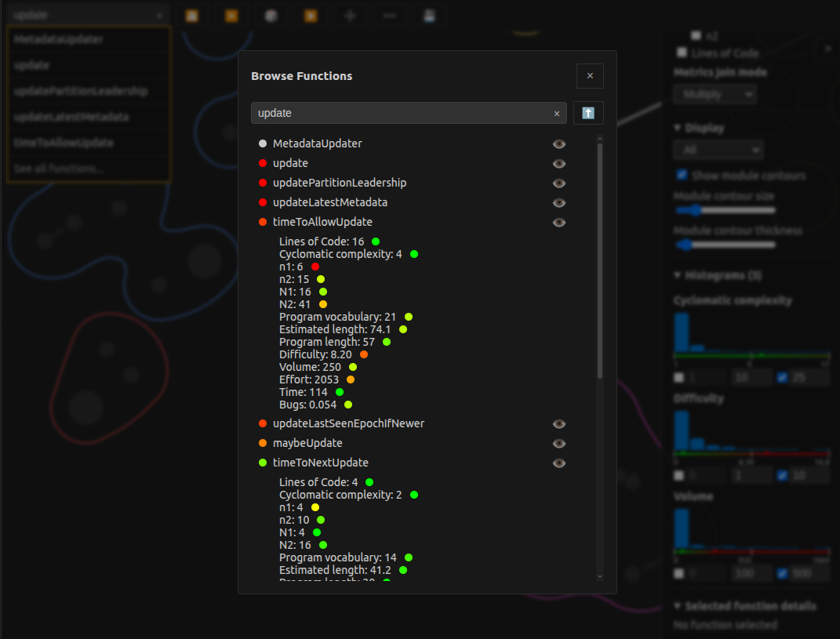This screenshot has height=639, width=840.
Task: Select 'updateLatestMetadata' in the background suggestion list
Action: 89,117
